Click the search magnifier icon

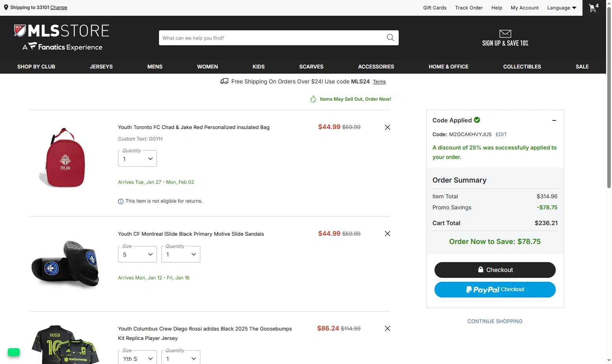pyautogui.click(x=390, y=38)
